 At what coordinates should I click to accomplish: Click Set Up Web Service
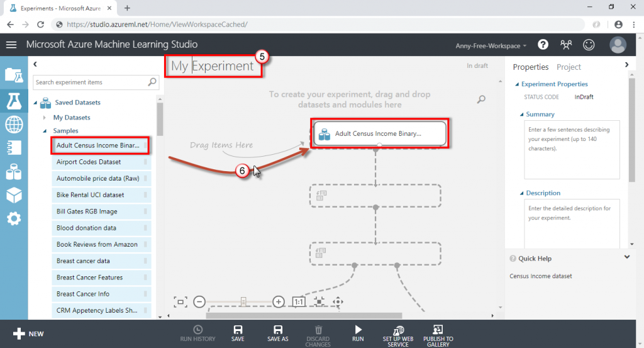398,336
